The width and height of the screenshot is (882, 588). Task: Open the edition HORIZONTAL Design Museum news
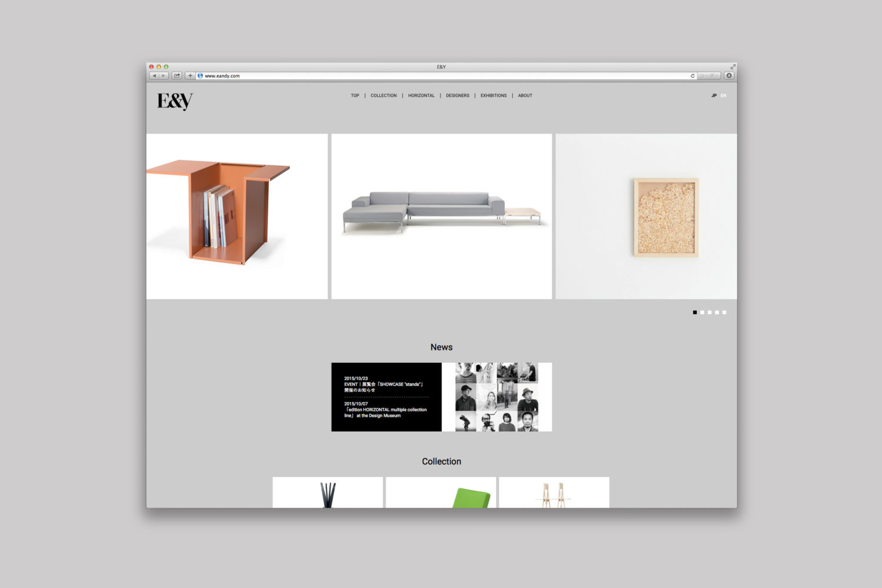[x=385, y=410]
